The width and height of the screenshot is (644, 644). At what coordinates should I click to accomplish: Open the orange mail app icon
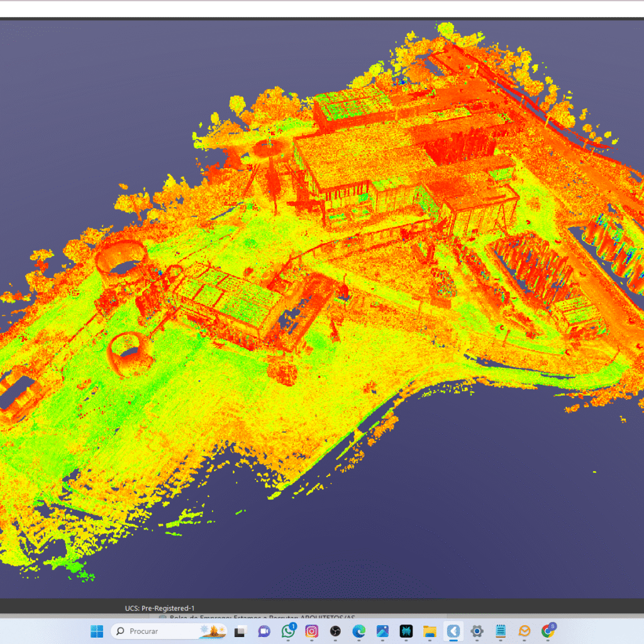point(525,631)
